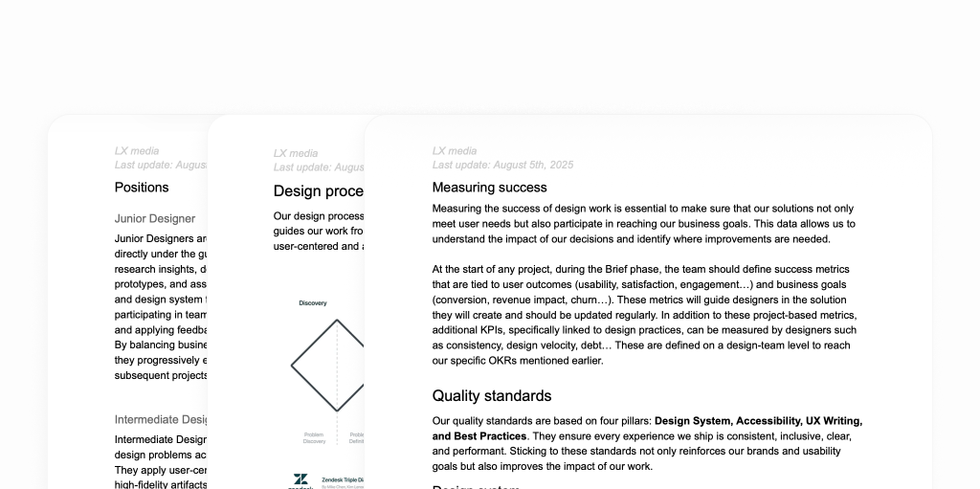This screenshot has width=980, height=489.
Task: Click the Quality standards heading
Action: pos(491,395)
